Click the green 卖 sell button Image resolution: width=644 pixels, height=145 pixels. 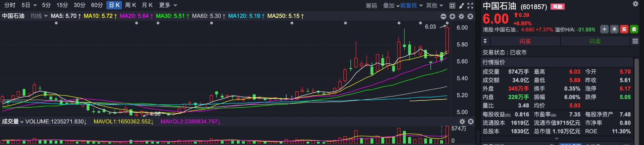tap(634, 29)
